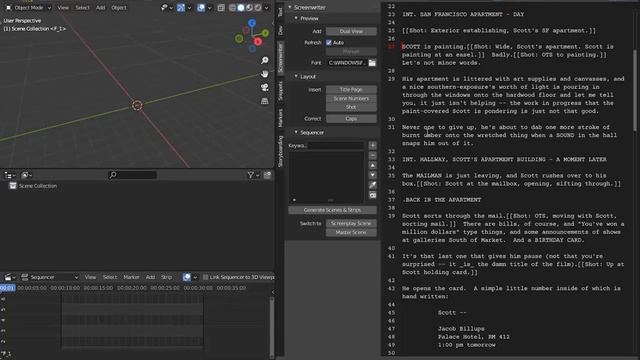Viewport: 640px width, 360px height.
Task: Click the Scene Numbers button
Action: (x=351, y=99)
